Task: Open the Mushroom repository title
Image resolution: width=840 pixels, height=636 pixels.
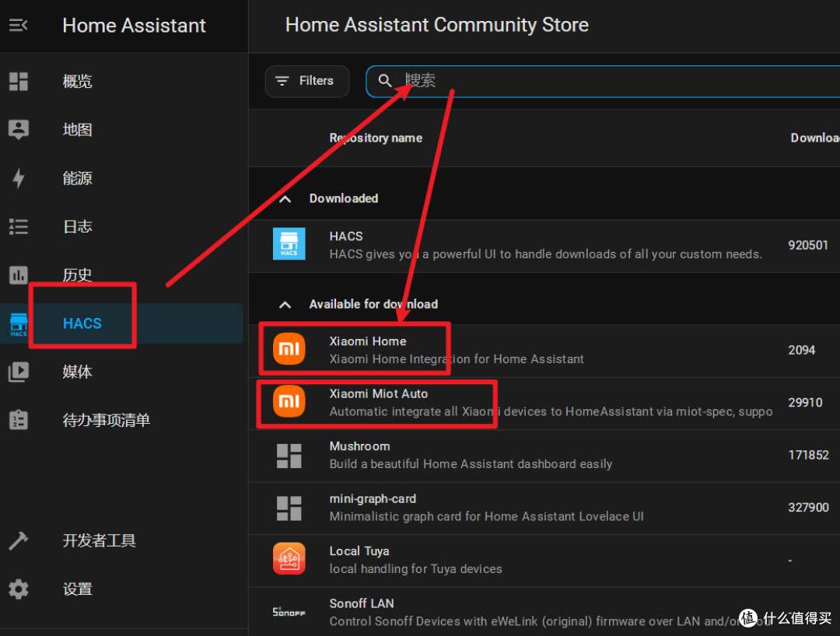Action: tap(360, 446)
